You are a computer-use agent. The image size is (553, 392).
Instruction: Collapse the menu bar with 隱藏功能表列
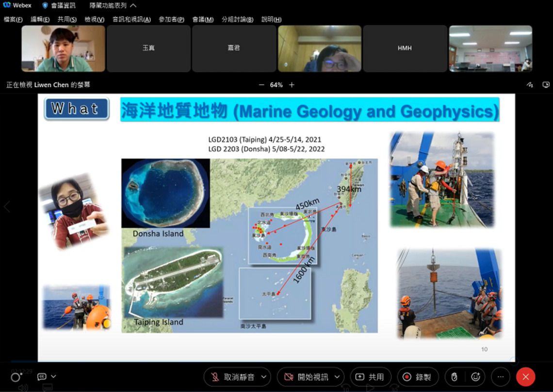click(113, 5)
